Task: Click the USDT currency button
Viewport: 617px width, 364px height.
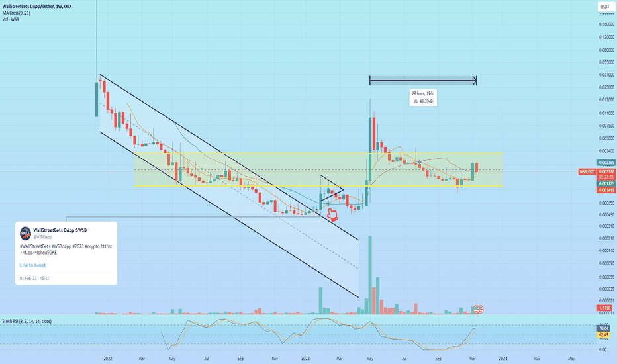Action: (x=605, y=7)
